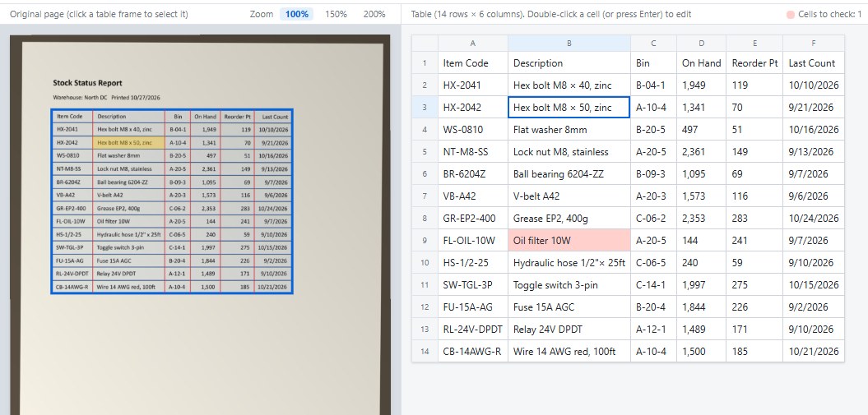Select row 3 header

coord(425,107)
